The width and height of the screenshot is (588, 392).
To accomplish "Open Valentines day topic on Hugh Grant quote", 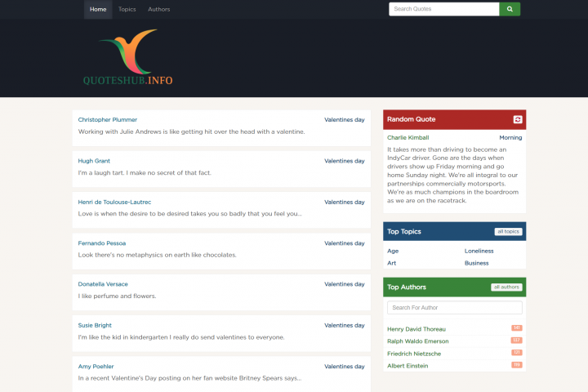I will (345, 161).
